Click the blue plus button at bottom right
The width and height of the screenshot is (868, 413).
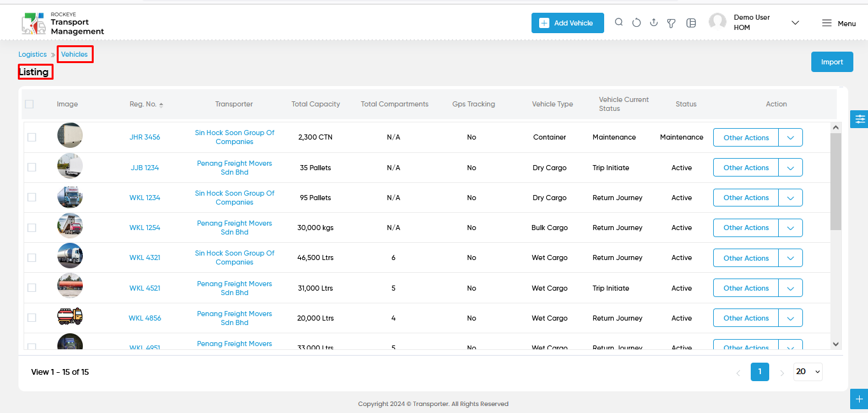tap(859, 399)
